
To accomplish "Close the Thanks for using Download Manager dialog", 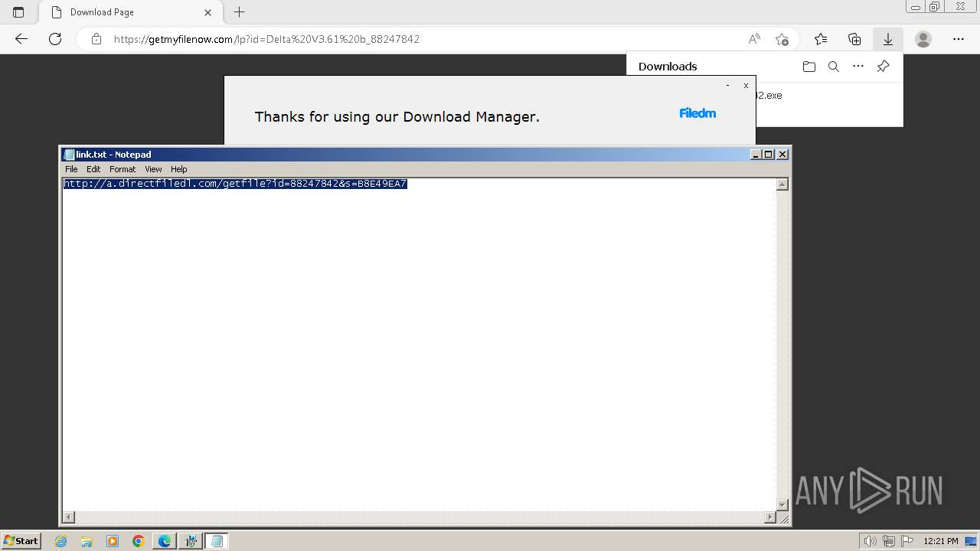I will (746, 86).
